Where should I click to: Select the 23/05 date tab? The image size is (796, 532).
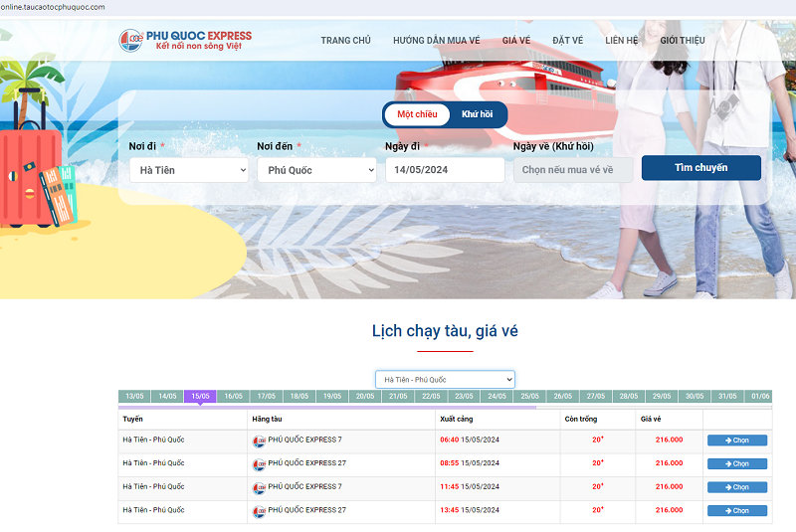[464, 396]
